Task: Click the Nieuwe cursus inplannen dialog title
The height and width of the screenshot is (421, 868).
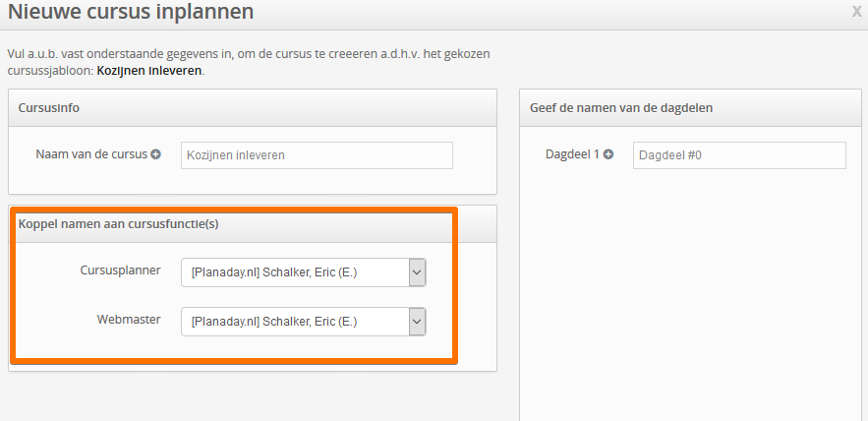Action: tap(131, 12)
